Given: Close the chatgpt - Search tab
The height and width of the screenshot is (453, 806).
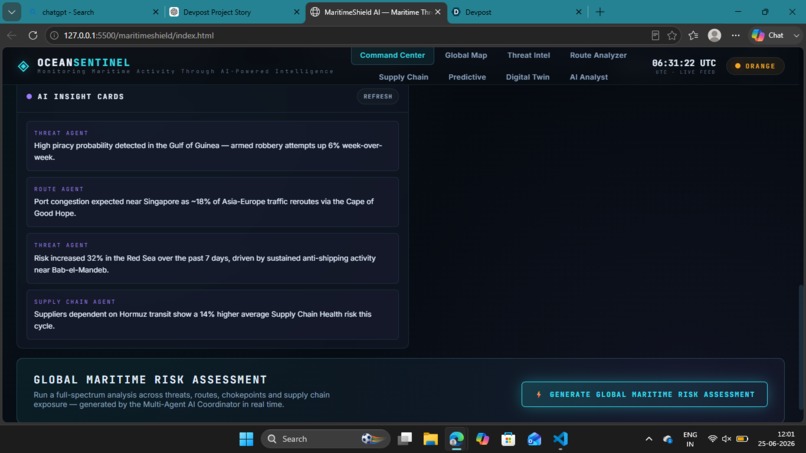Looking at the screenshot, I should click(156, 12).
